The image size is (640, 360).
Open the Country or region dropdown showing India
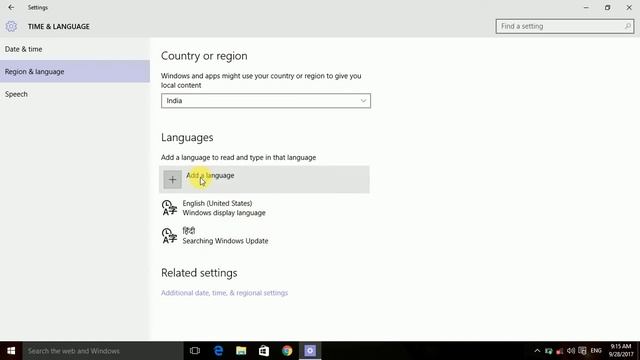[266, 101]
